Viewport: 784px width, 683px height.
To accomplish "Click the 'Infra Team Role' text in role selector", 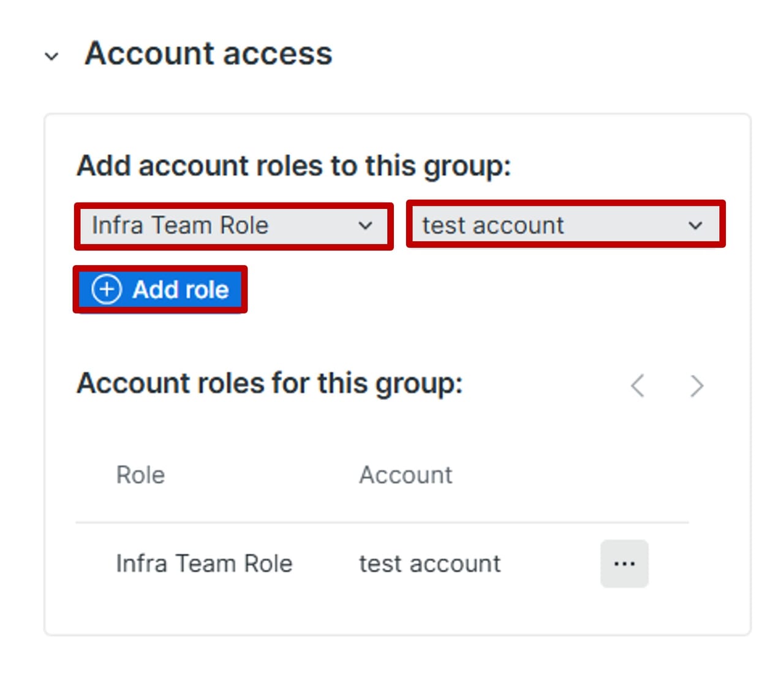I will 180,226.
